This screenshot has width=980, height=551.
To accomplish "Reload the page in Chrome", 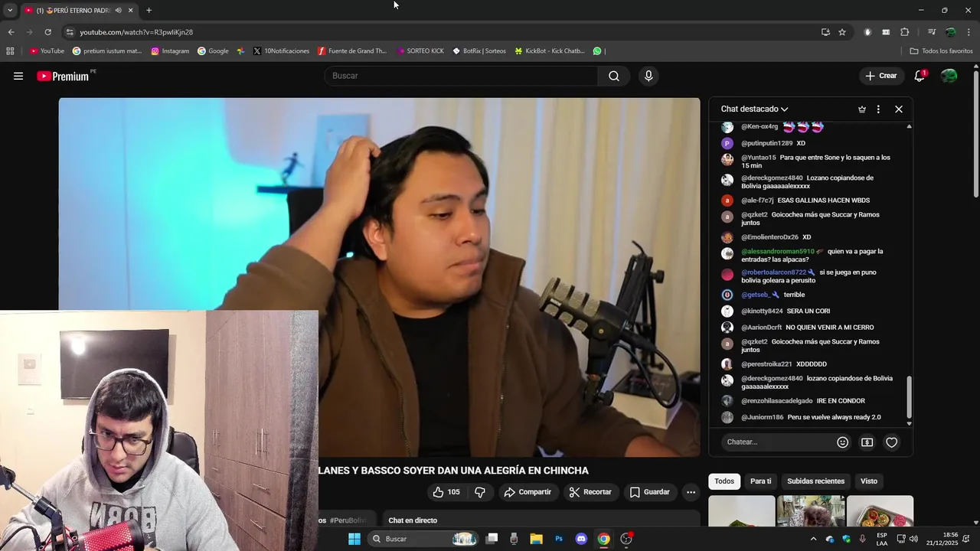I will click(x=47, y=32).
